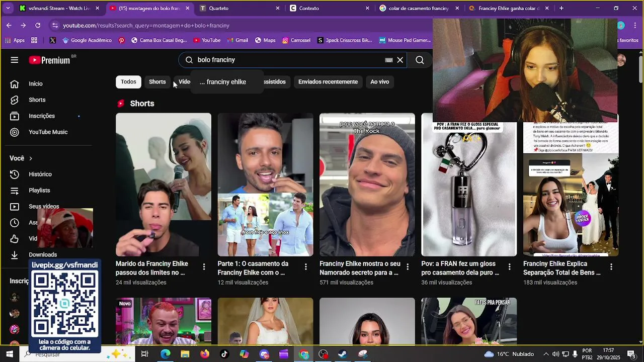
Task: Open Steam from the taskbar
Action: (343, 354)
